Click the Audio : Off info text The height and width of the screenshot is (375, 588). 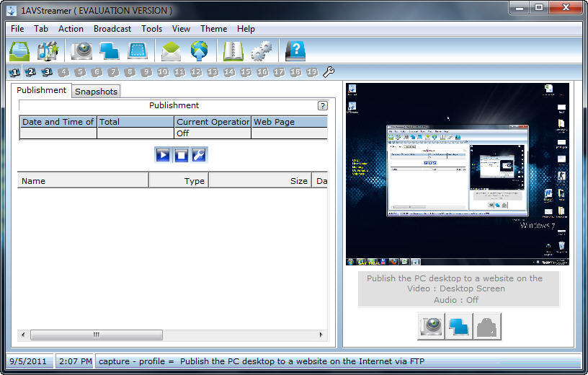click(456, 300)
